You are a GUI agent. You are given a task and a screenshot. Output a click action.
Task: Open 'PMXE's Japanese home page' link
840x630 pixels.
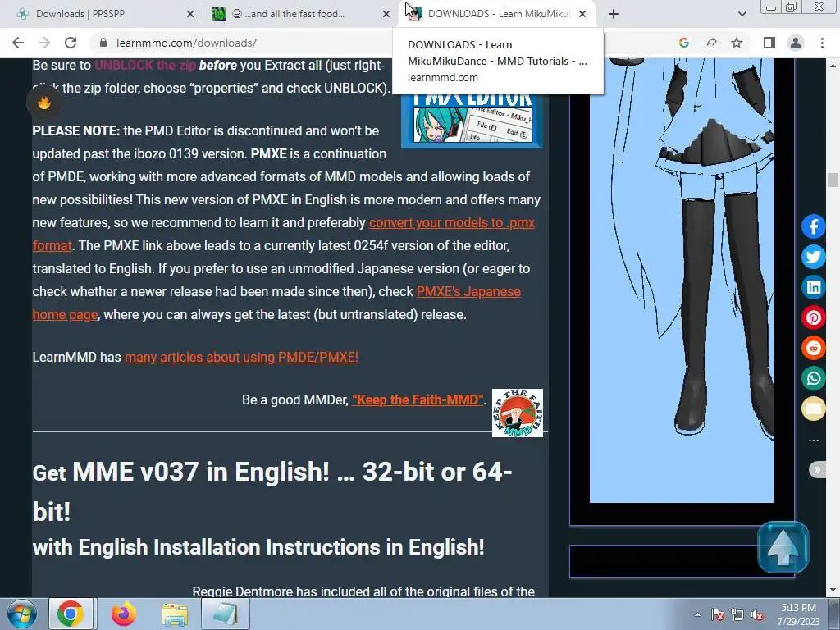pyautogui.click(x=468, y=291)
